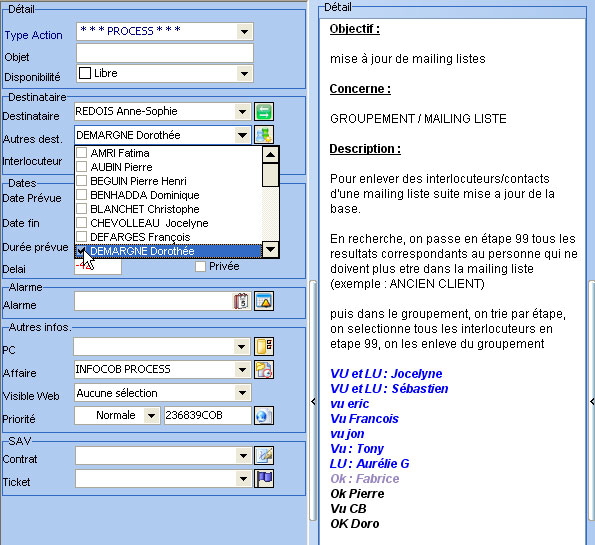595x545 pixels.
Task: Open the people-group icon beside Autres dest.
Action: point(264,135)
